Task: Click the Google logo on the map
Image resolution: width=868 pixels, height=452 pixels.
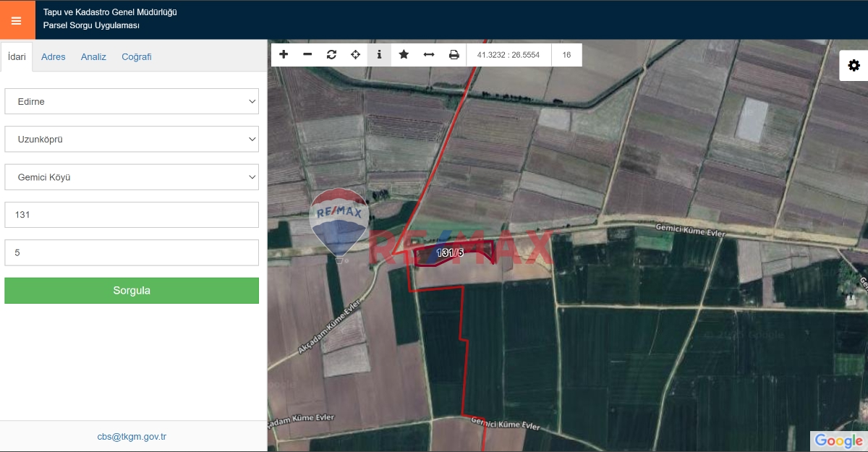Action: (839, 442)
